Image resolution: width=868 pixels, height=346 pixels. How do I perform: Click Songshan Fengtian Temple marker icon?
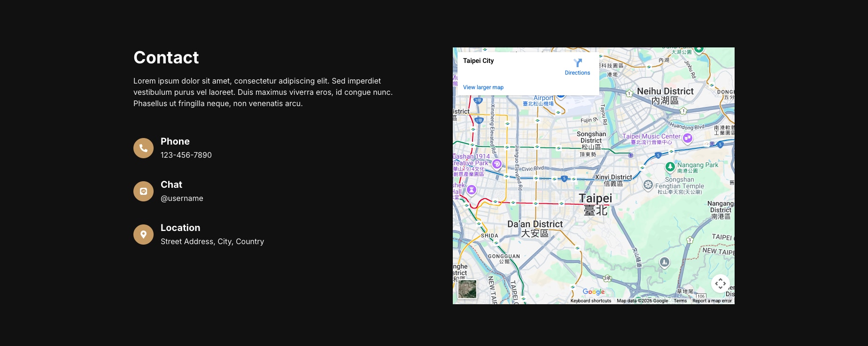[648, 185]
